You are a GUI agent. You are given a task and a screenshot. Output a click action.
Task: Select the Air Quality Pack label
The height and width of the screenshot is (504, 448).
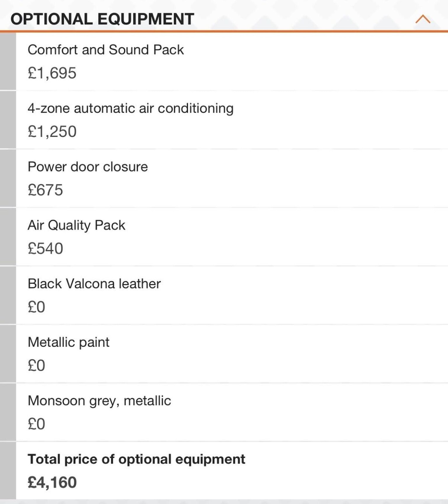(76, 225)
